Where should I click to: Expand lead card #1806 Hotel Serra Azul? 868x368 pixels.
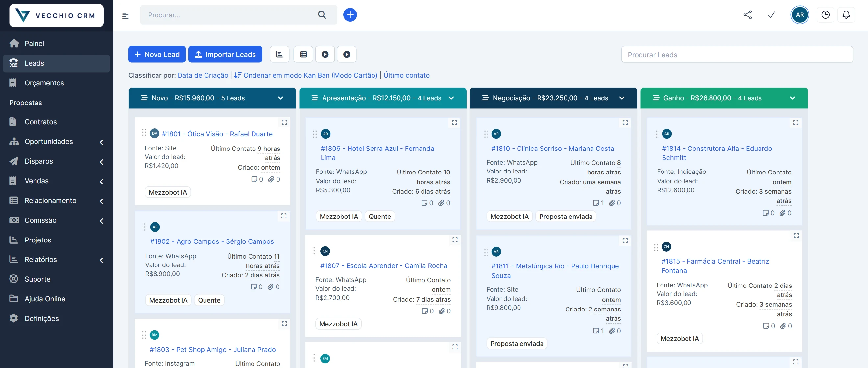pyautogui.click(x=455, y=122)
